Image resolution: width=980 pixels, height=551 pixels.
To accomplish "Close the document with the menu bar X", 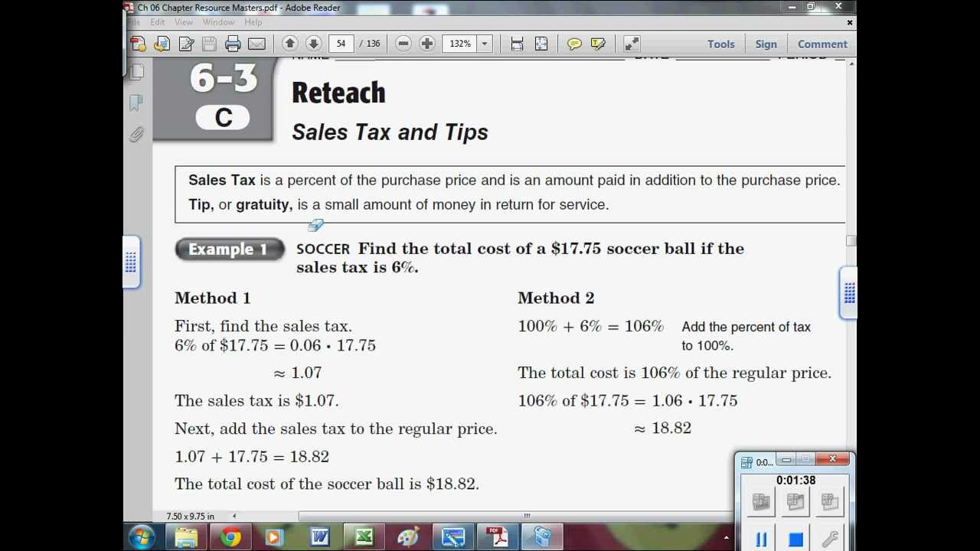I will coord(850,22).
